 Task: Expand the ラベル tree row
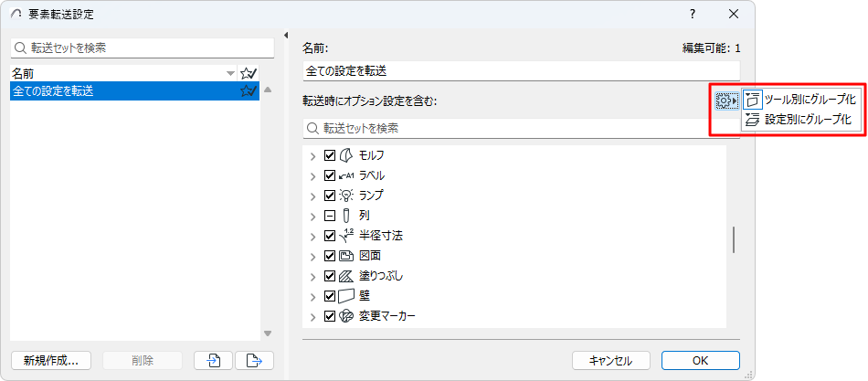click(312, 176)
